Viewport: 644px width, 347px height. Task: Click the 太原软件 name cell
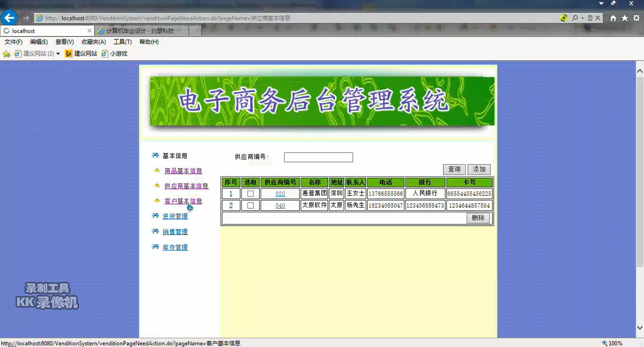tap(314, 205)
